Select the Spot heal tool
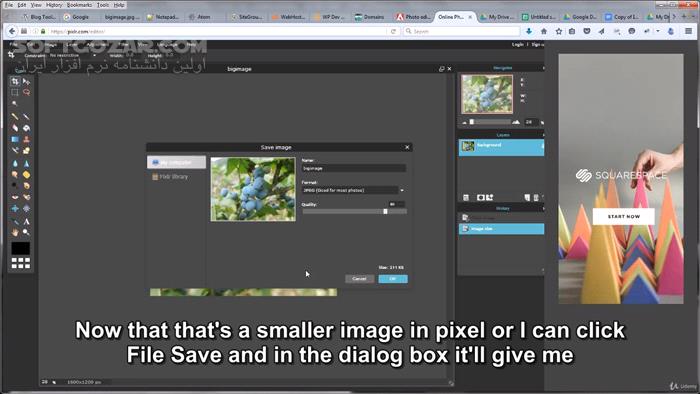Viewport: 700px width, 394px height. [x=26, y=197]
